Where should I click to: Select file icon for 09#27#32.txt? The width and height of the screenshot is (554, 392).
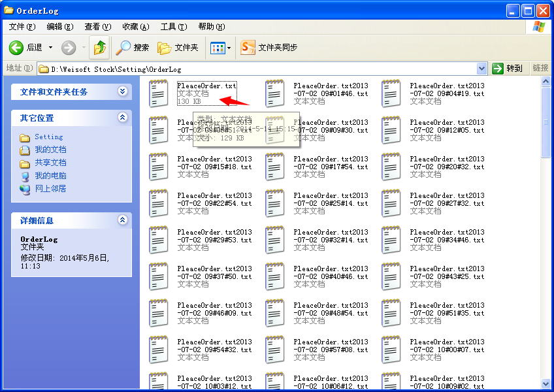[391, 203]
